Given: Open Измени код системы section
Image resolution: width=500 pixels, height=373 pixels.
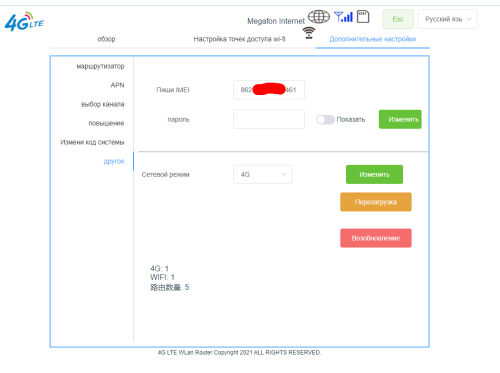Looking at the screenshot, I should (92, 142).
